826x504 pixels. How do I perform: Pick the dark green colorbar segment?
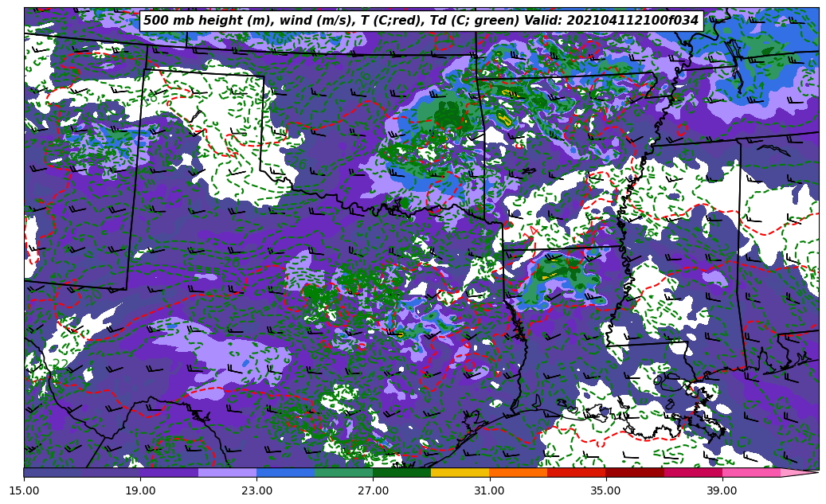(x=401, y=472)
